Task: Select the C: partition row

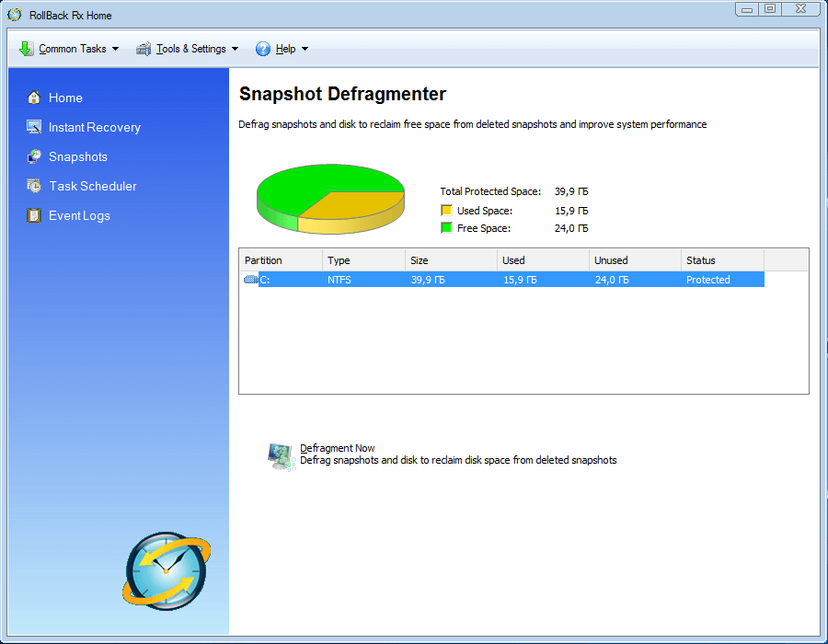Action: click(504, 280)
